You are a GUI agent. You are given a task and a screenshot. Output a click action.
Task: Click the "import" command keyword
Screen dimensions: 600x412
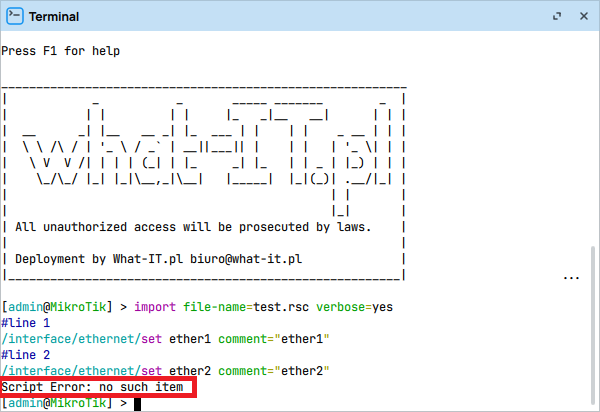click(156, 307)
